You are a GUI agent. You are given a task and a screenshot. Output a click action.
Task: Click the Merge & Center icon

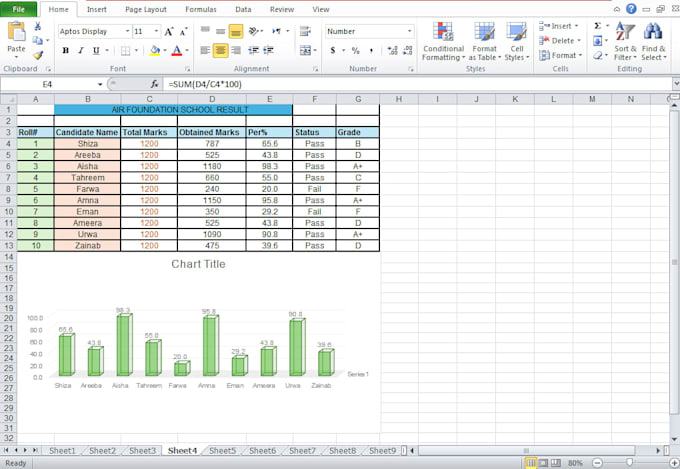[x=305, y=50]
